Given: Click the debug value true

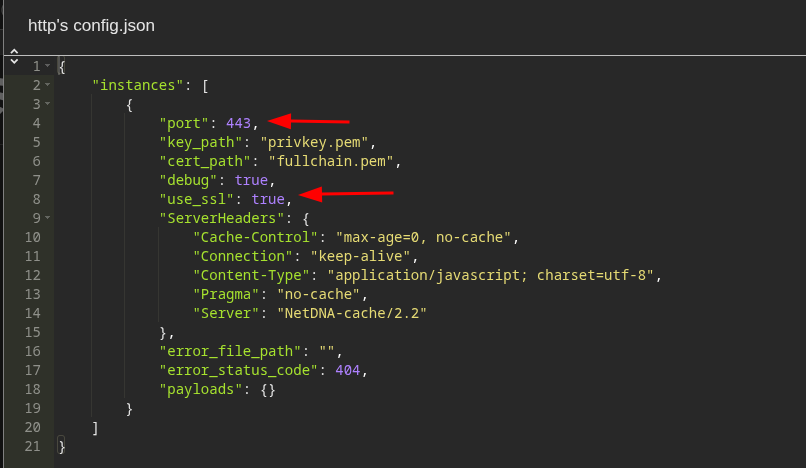Looking at the screenshot, I should tap(251, 181).
